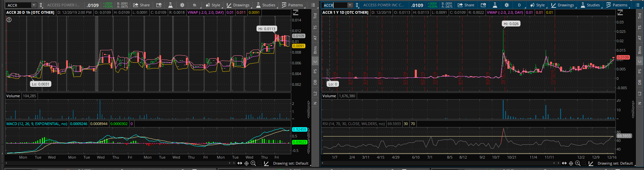
Task: Open the D timeframe selector in right chart
Action: coord(519,5)
